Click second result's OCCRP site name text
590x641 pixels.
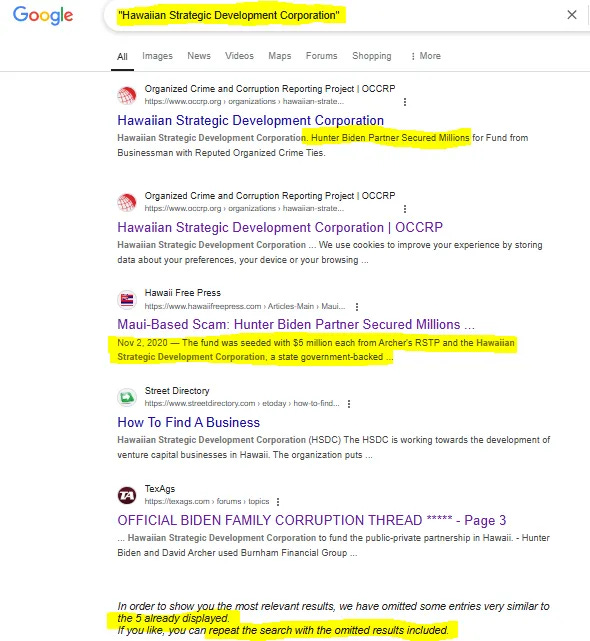pyautogui.click(x=270, y=196)
